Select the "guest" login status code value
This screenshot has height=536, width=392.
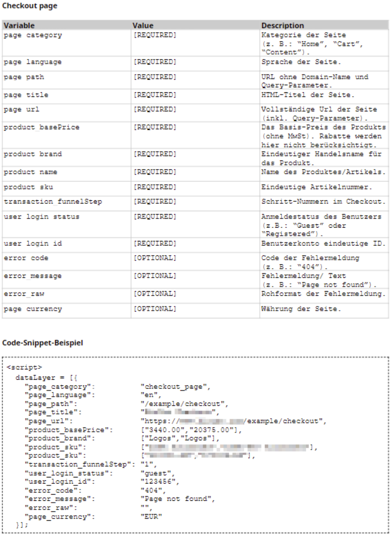pos(157,473)
